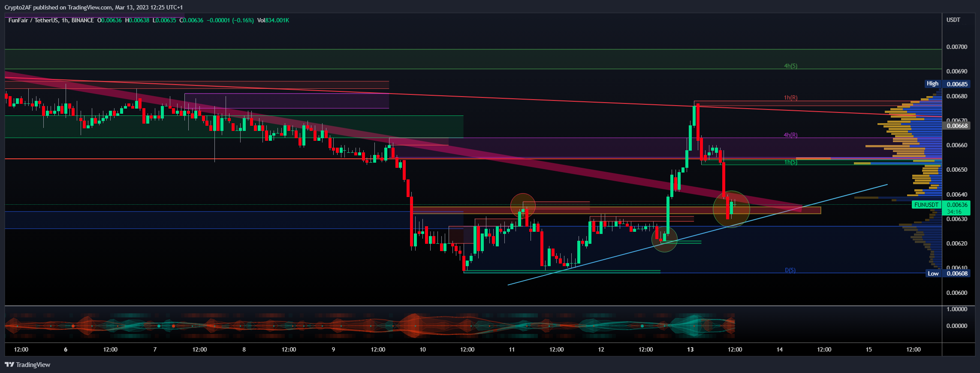980x373 pixels.
Task: Click the countdown timer 34:16 under price tag
Action: [x=954, y=212]
